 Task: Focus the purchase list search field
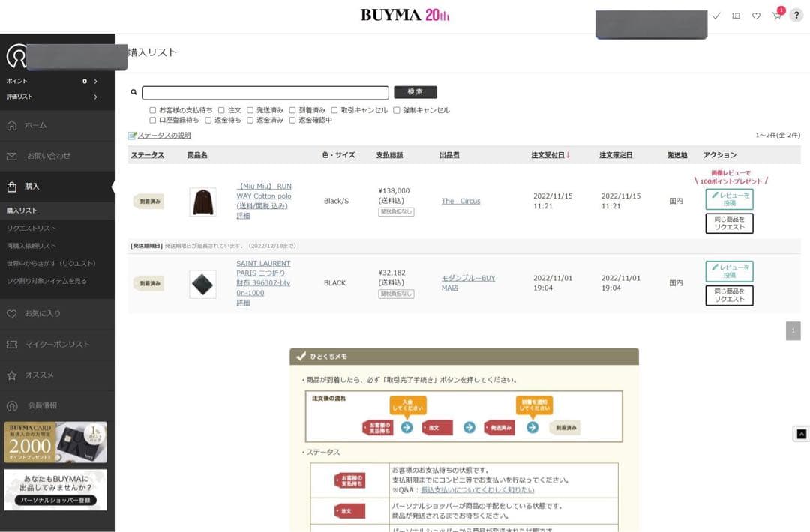(x=265, y=92)
